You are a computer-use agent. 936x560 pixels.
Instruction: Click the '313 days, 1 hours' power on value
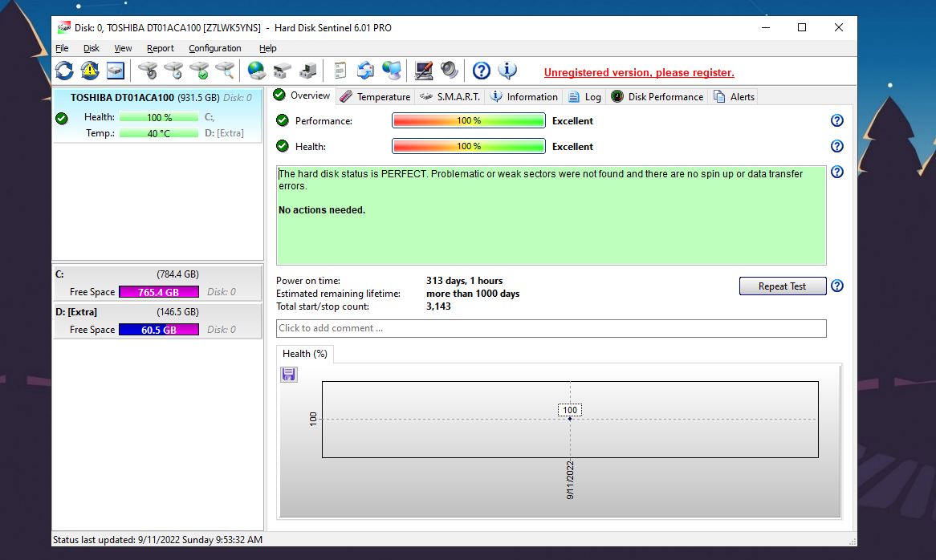(x=465, y=281)
